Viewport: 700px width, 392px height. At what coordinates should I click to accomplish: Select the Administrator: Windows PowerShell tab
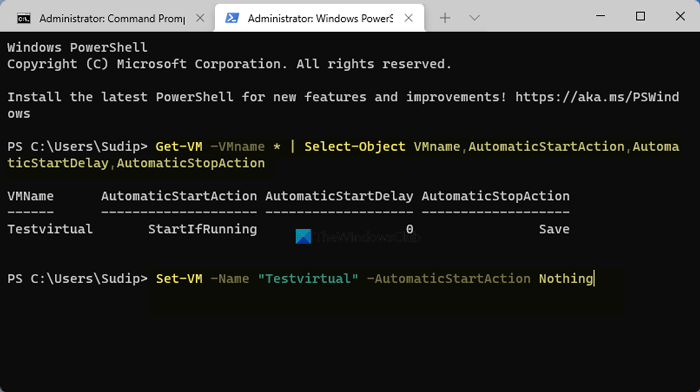click(x=319, y=18)
